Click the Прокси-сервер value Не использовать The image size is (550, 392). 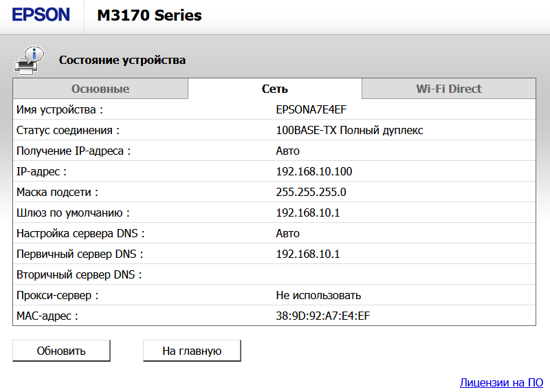coord(318,296)
